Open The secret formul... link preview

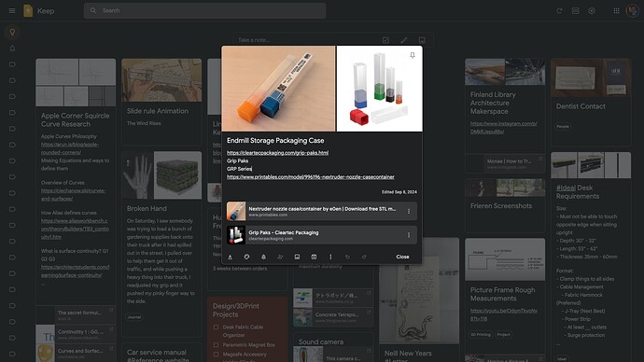pos(76,314)
